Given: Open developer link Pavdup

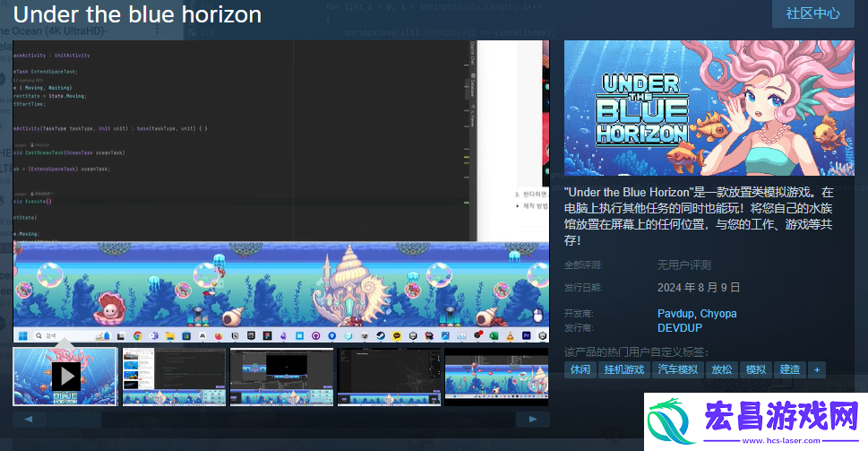Looking at the screenshot, I should [675, 314].
